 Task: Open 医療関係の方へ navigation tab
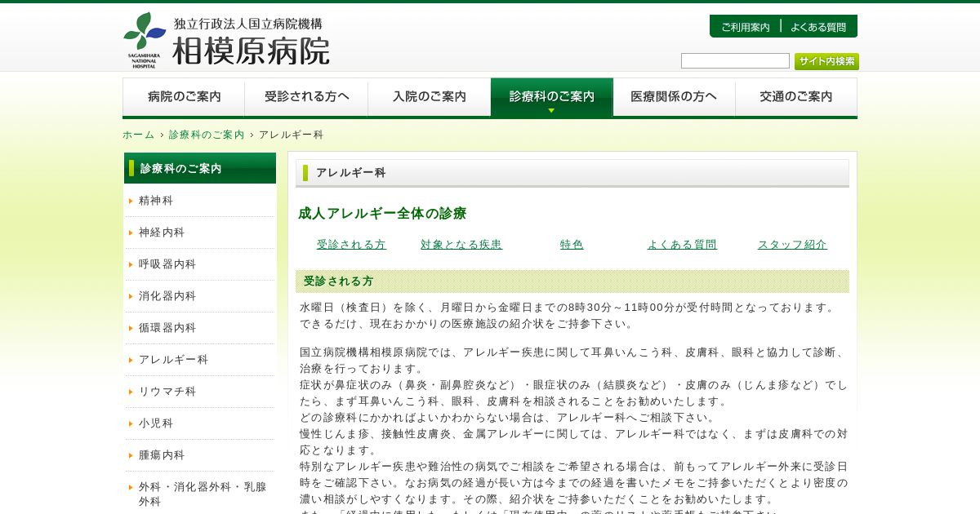click(674, 97)
